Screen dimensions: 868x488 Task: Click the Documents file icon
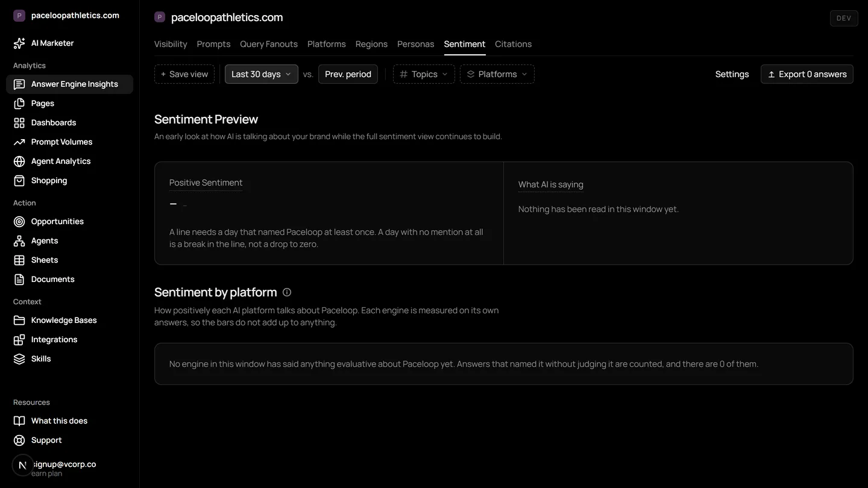(19, 280)
